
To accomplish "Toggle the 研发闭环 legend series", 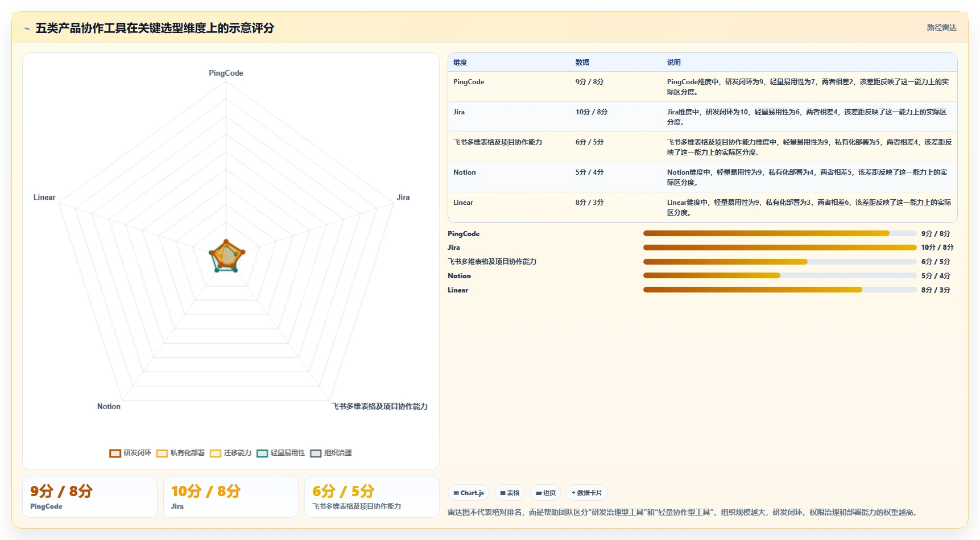I will coord(130,453).
